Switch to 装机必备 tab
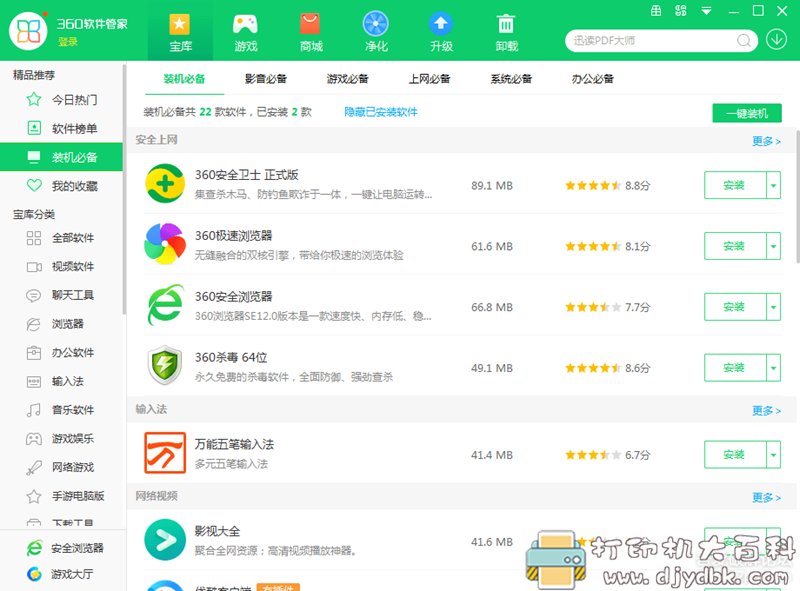 click(184, 79)
